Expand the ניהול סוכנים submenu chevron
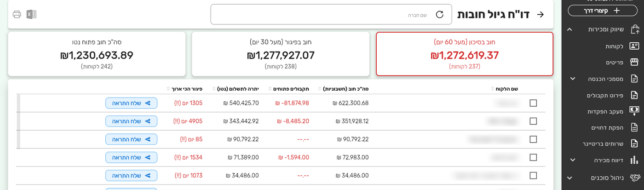 pos(569,178)
